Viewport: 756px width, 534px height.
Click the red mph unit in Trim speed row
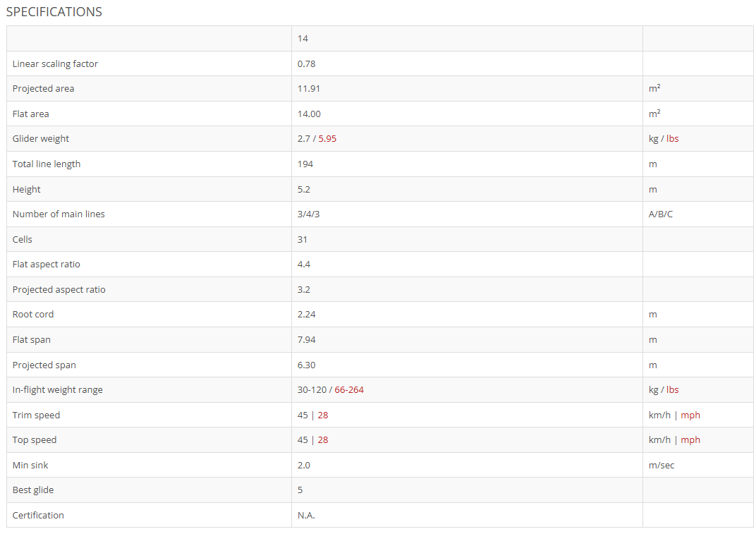click(x=690, y=415)
